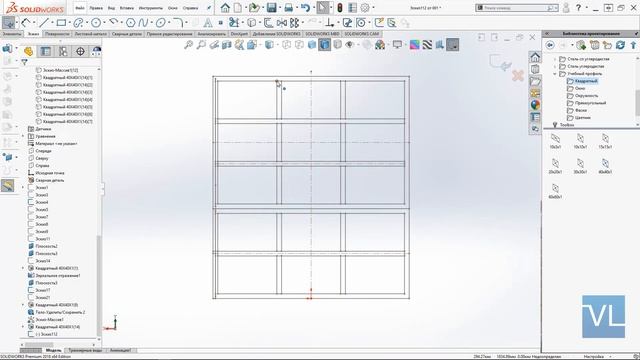This screenshot has width=640, height=360.
Task: Select the Окно library folder
Action: tap(580, 89)
